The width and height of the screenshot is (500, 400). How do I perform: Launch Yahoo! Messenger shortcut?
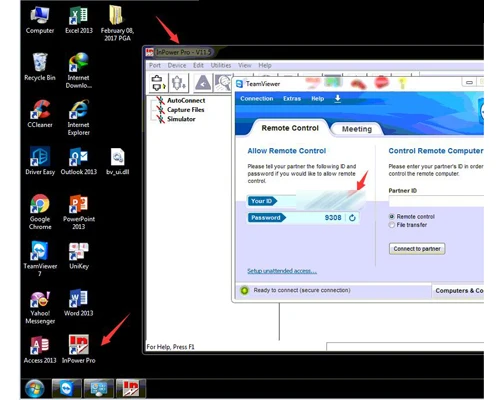(x=40, y=307)
